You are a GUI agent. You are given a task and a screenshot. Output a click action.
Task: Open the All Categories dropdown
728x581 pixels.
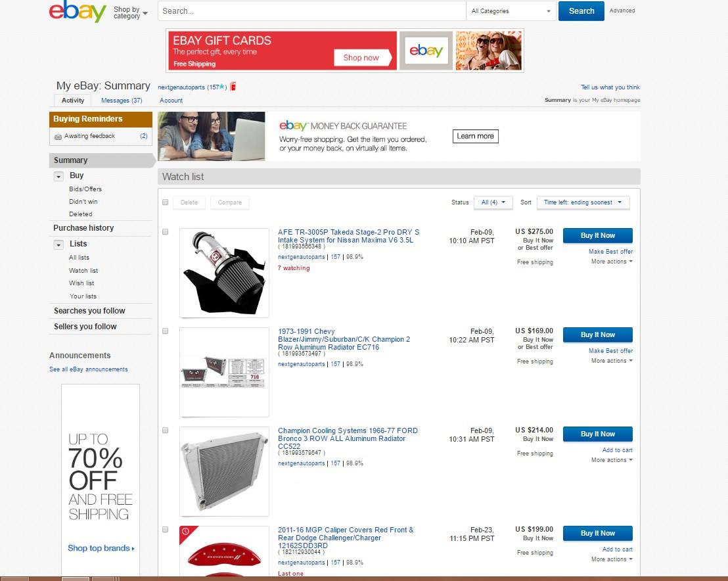511,11
